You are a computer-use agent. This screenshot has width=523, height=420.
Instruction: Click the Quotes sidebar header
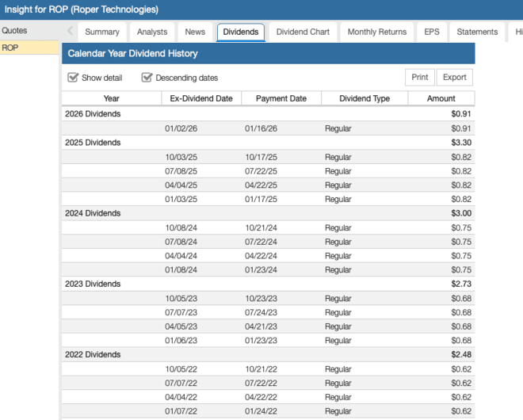[x=14, y=30]
